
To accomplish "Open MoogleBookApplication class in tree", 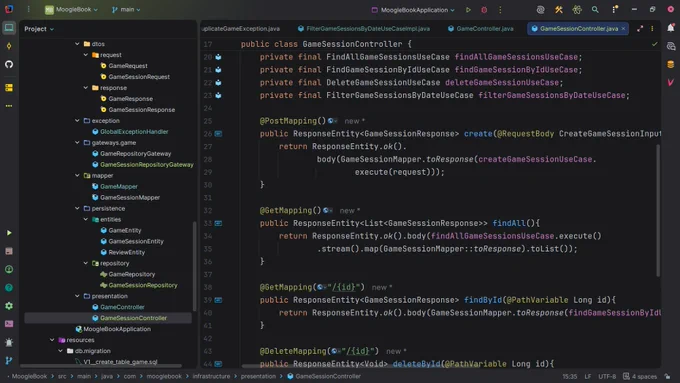I will [117, 329].
